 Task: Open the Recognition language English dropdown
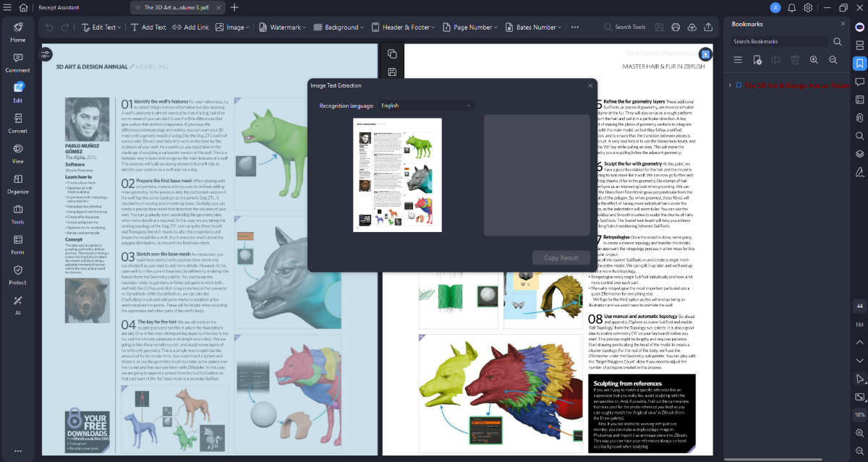425,106
